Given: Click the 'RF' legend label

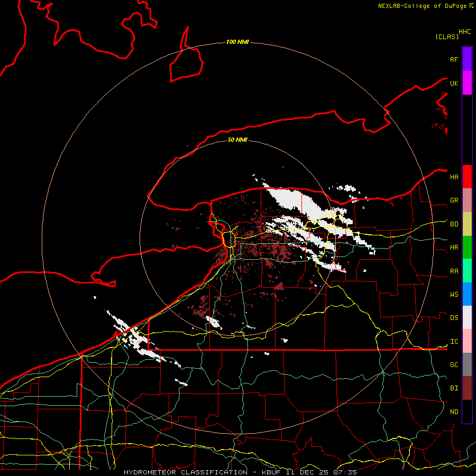Looking at the screenshot, I should (x=454, y=59).
